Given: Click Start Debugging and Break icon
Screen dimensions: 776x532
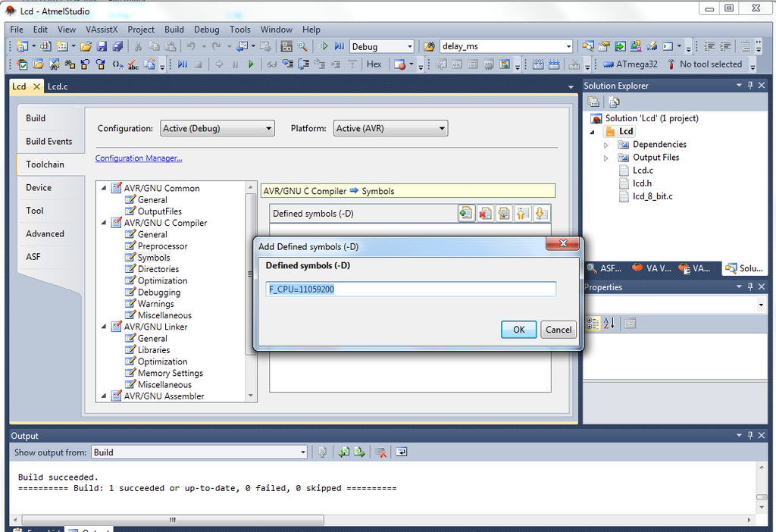Looking at the screenshot, I should pyautogui.click(x=339, y=46).
